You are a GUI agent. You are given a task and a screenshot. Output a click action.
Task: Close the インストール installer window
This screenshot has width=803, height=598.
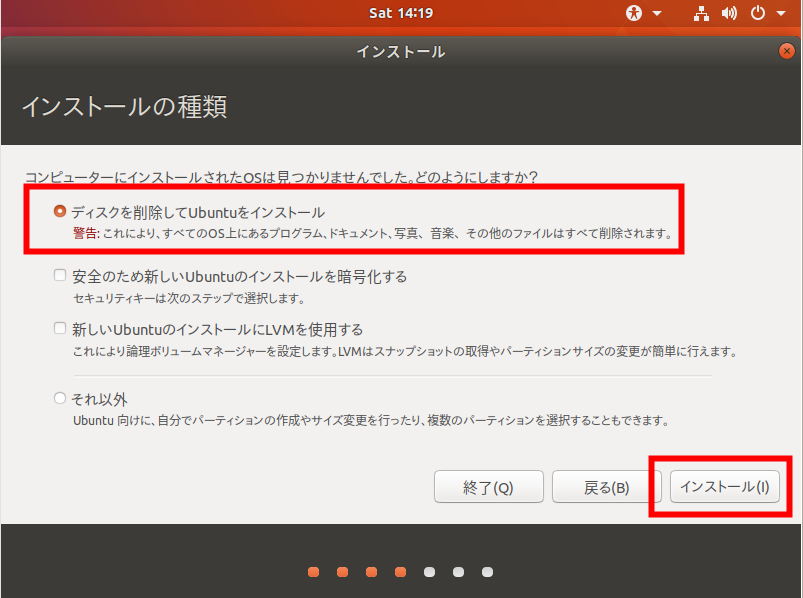(x=786, y=51)
